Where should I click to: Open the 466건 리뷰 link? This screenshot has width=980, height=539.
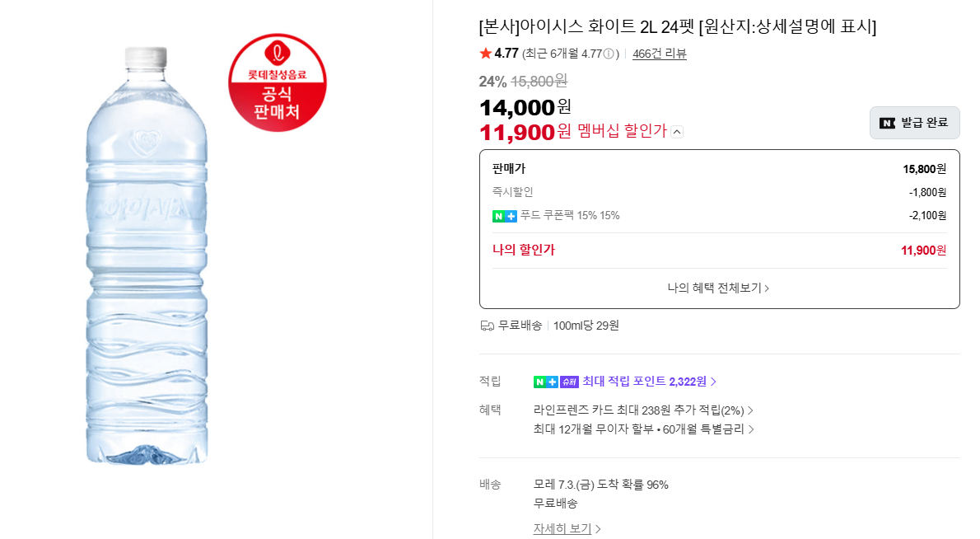click(660, 54)
